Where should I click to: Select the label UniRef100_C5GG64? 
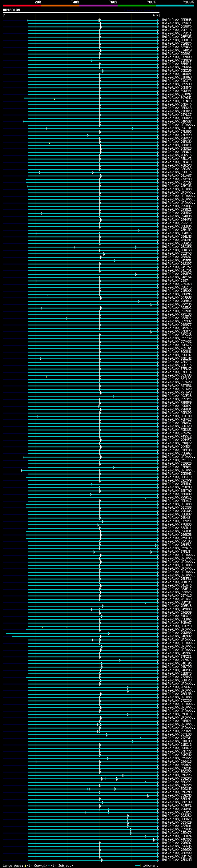(177, 67)
